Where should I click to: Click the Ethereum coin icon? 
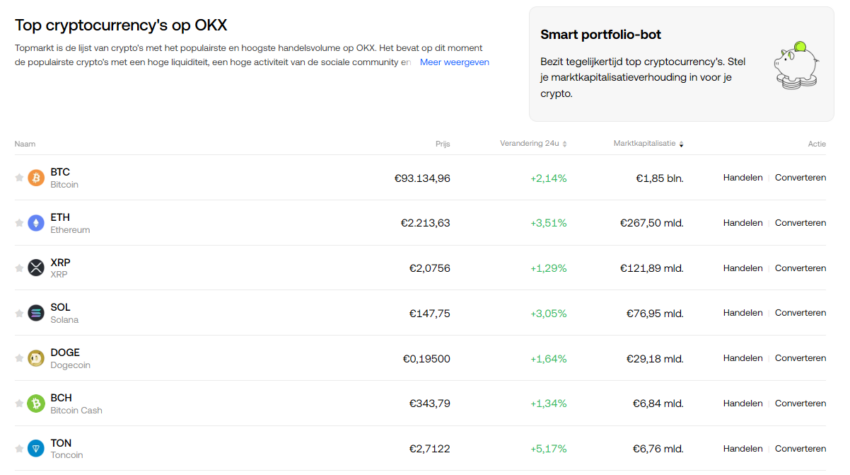coord(36,223)
